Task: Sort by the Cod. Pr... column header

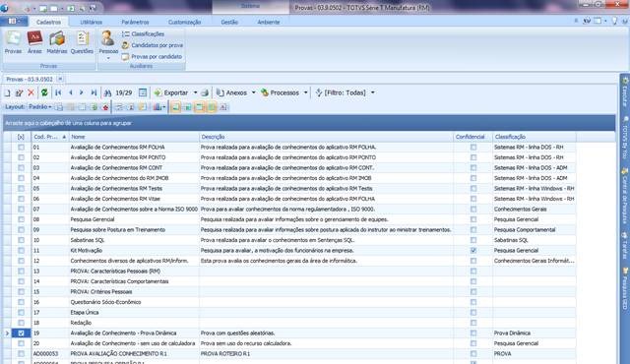Action: [50, 137]
